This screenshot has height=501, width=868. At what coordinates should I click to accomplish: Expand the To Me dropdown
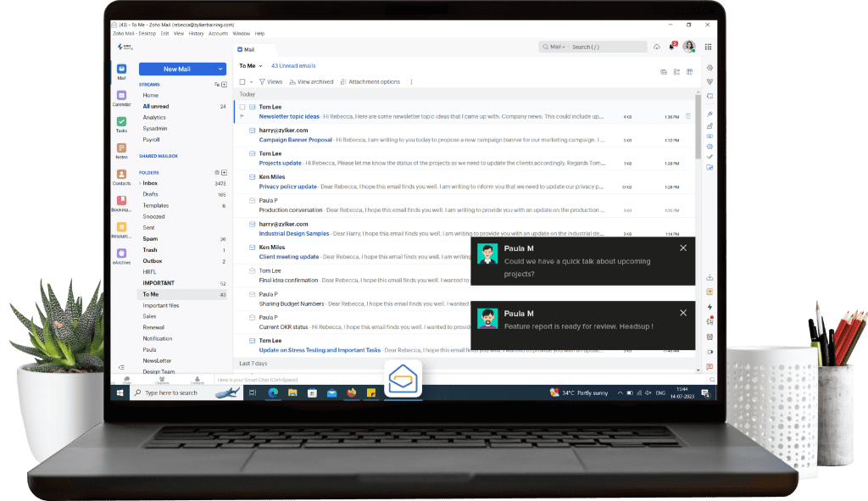click(x=261, y=64)
